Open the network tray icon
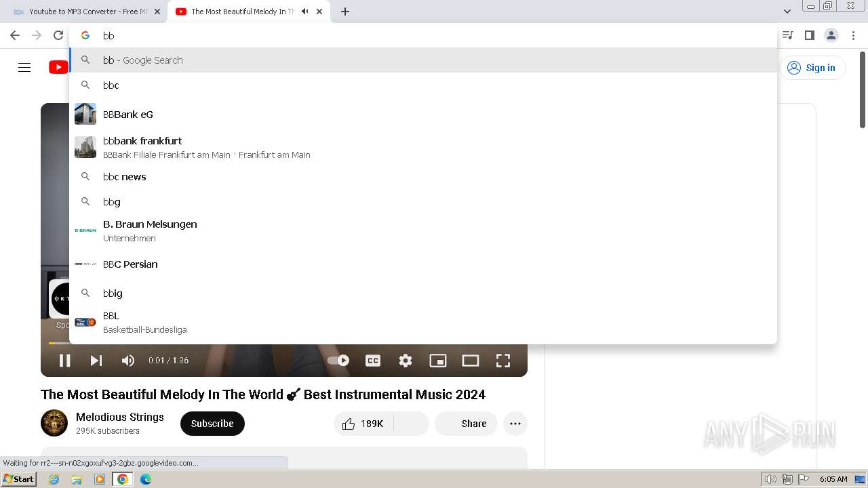The height and width of the screenshot is (488, 868). 787,479
